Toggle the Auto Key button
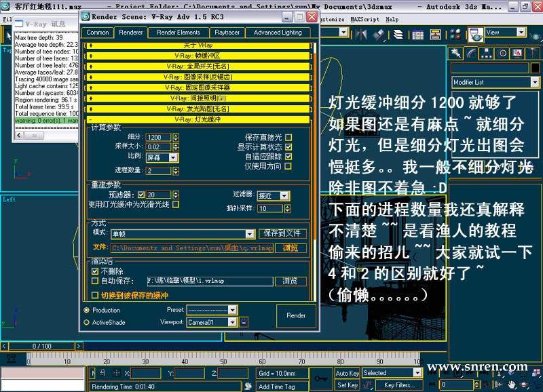The height and width of the screenshot is (392, 543). [347, 373]
